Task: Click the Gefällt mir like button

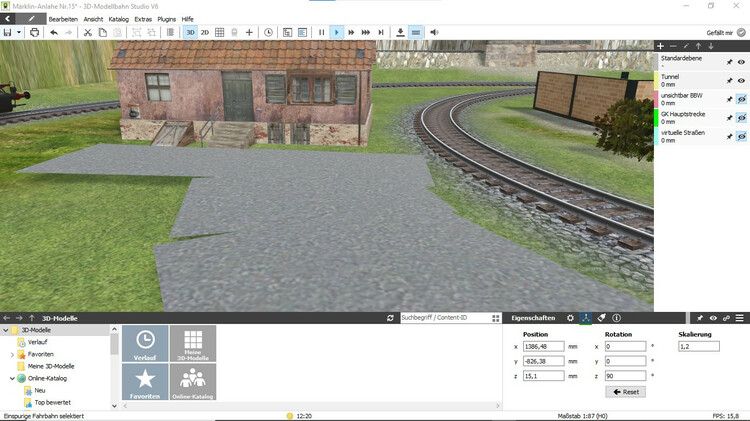Action: pos(726,33)
